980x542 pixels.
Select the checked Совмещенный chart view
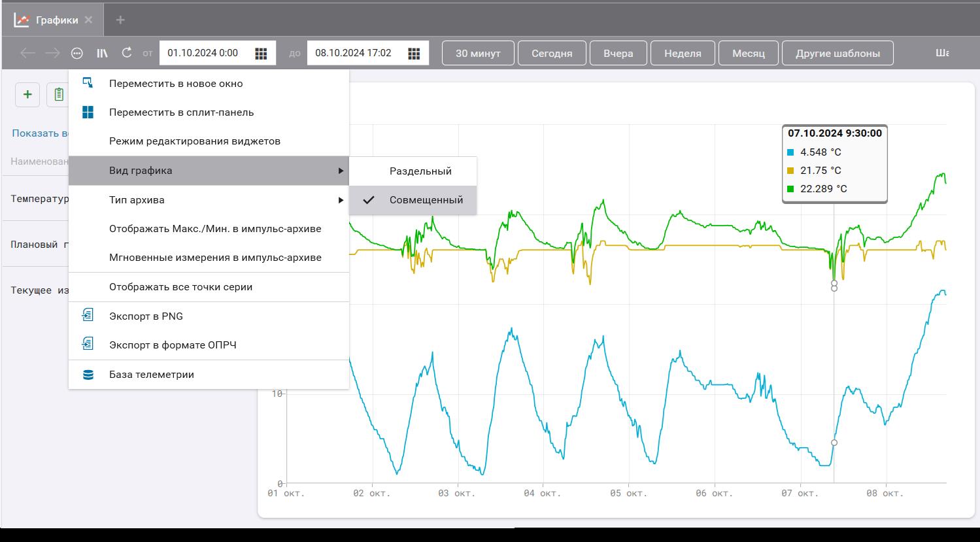pyautogui.click(x=426, y=200)
